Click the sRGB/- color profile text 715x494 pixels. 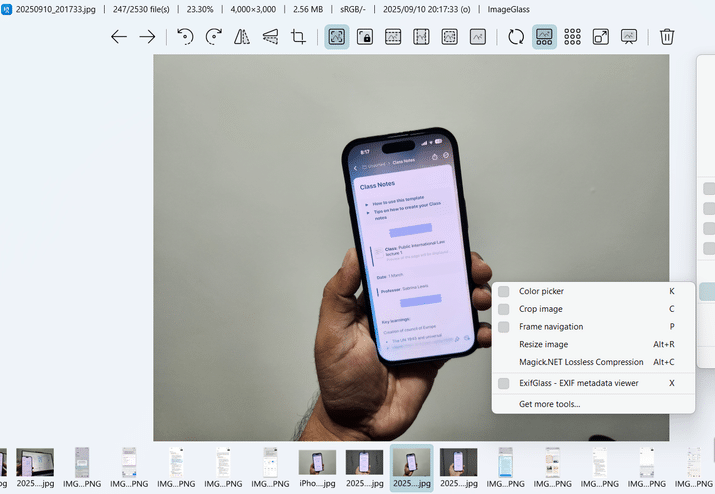352,9
